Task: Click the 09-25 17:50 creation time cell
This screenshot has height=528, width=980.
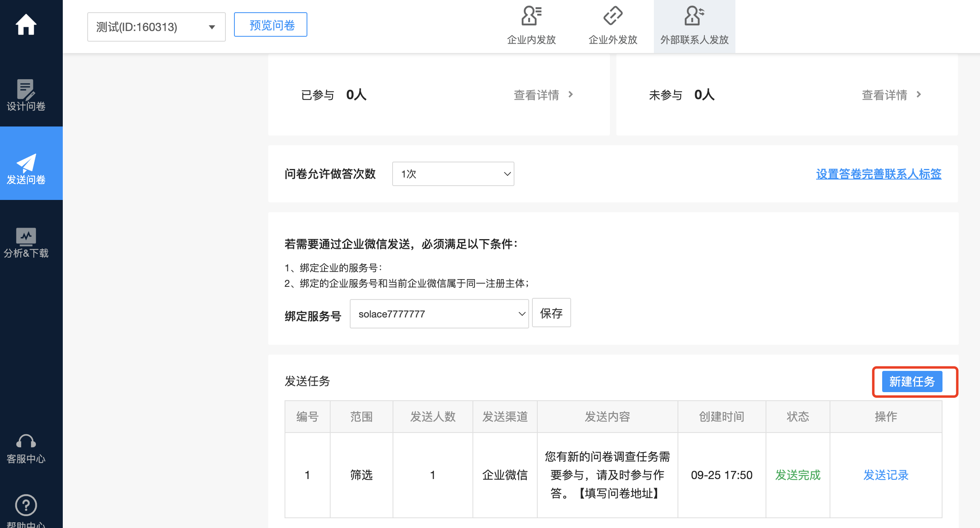Action: tap(722, 475)
